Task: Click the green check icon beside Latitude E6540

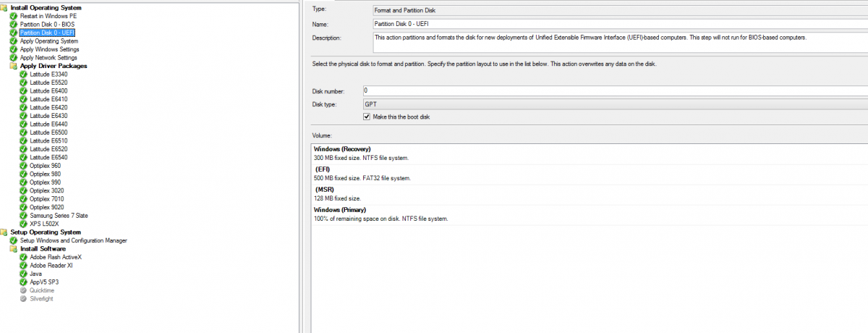Action: (23, 157)
